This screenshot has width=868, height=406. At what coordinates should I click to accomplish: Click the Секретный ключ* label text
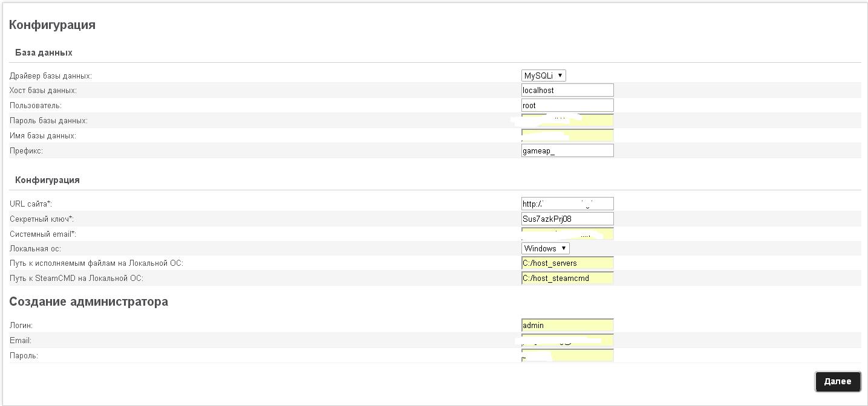pos(42,219)
